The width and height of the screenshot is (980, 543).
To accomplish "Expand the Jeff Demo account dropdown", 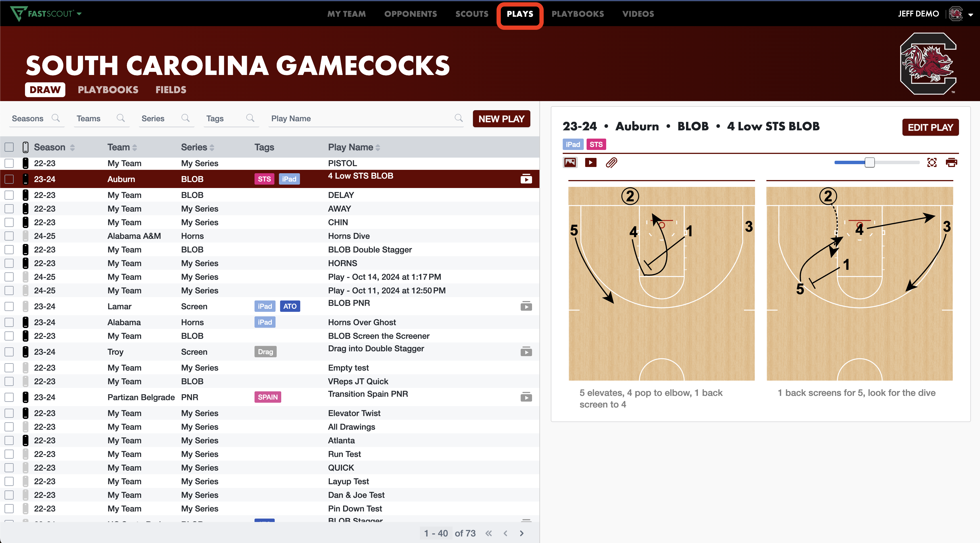I will (x=971, y=14).
